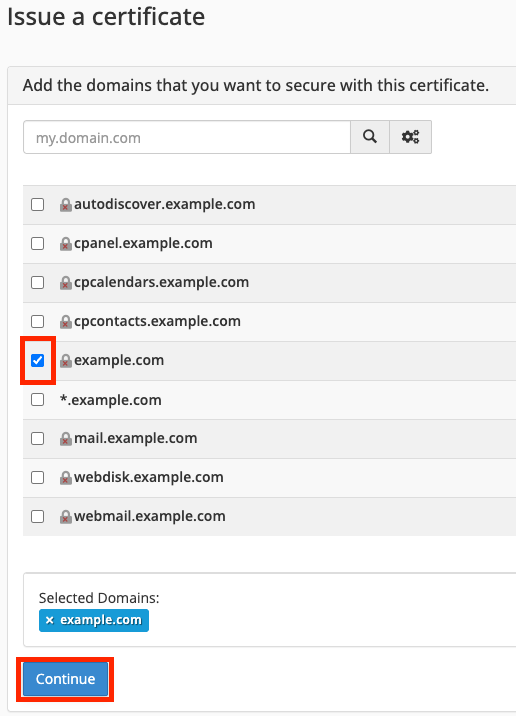
Task: Uncheck the example.com checkbox
Action: (x=37, y=360)
